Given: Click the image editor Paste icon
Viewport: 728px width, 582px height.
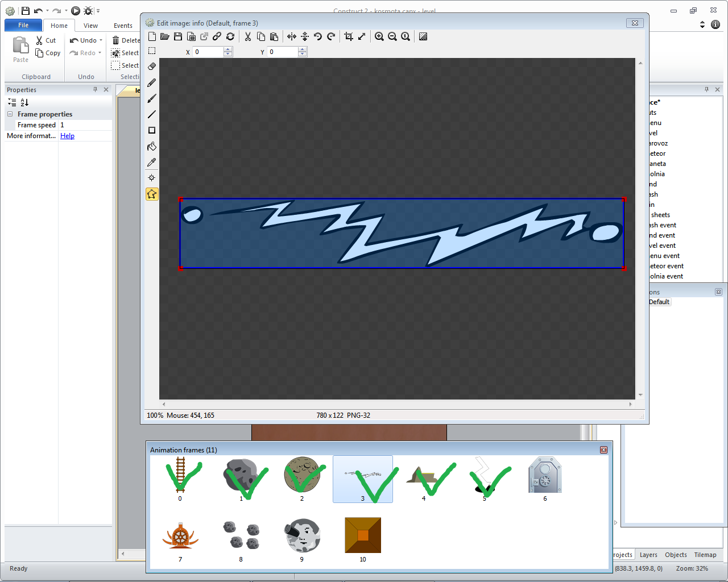Looking at the screenshot, I should [274, 36].
